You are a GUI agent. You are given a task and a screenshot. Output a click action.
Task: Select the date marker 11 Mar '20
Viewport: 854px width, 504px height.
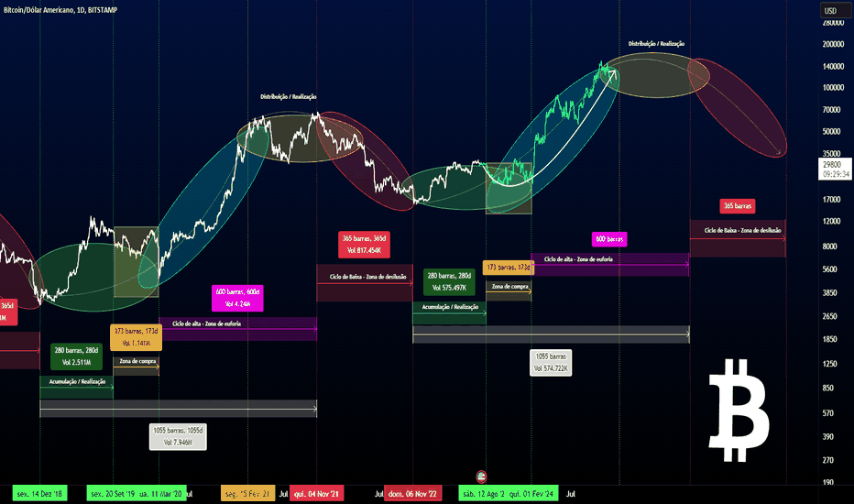click(162, 494)
